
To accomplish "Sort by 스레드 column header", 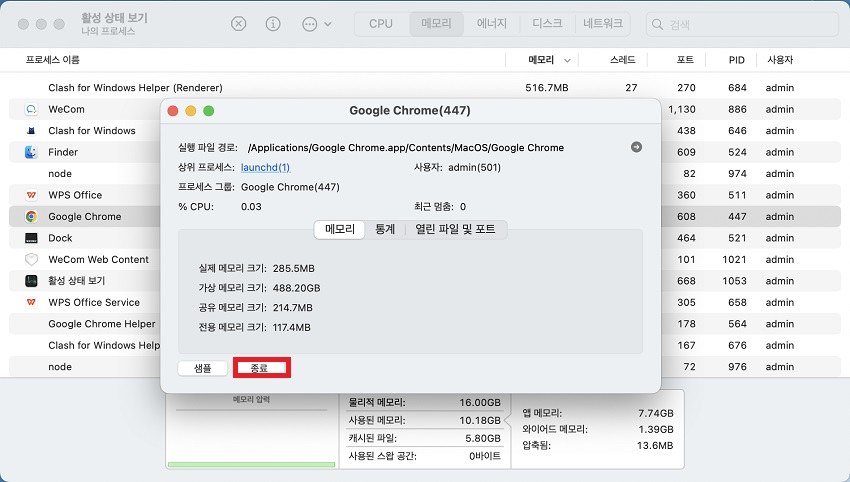I will point(622,60).
